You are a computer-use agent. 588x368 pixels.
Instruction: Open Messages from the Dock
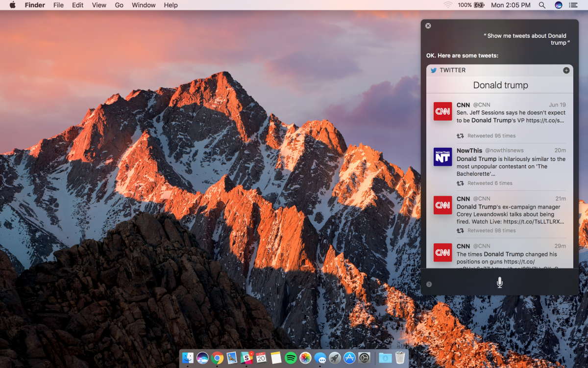(x=320, y=357)
